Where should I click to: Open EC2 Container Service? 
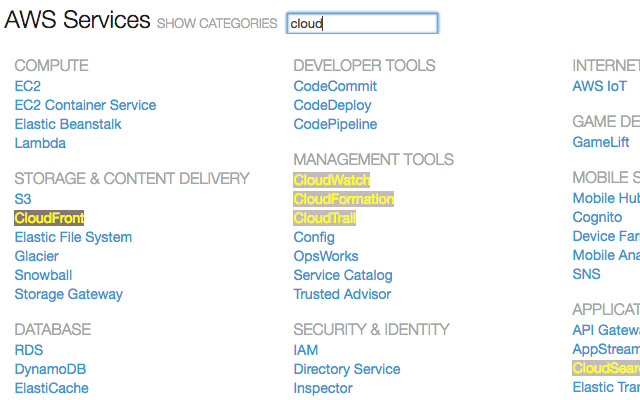[x=85, y=105]
